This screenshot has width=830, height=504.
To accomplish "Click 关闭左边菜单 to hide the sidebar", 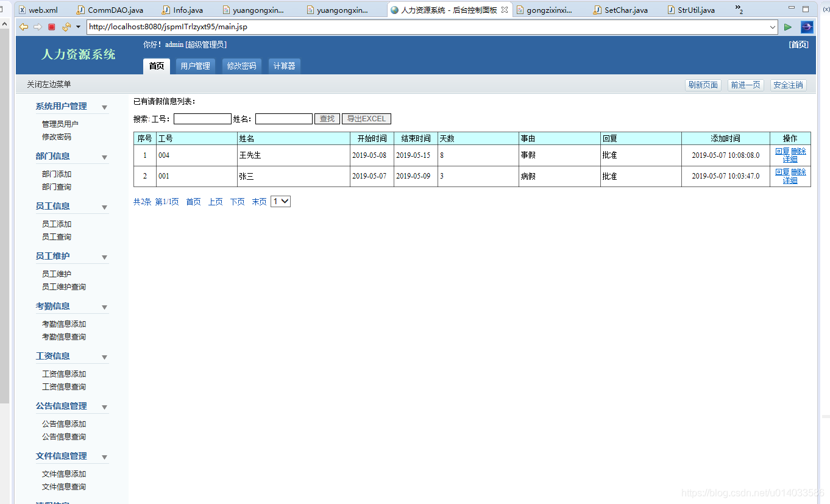I will (x=49, y=85).
